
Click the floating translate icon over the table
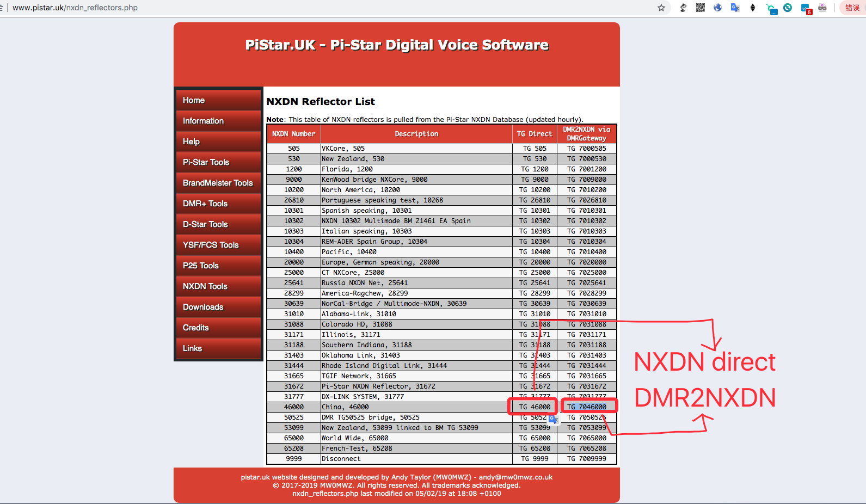(x=554, y=419)
